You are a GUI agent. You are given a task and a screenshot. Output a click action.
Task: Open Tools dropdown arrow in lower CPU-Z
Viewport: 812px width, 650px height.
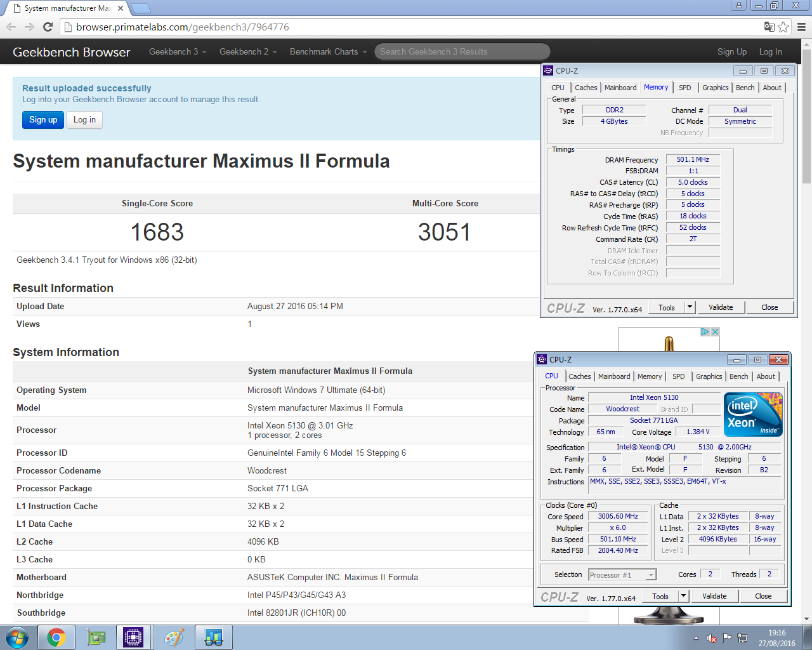coord(684,596)
